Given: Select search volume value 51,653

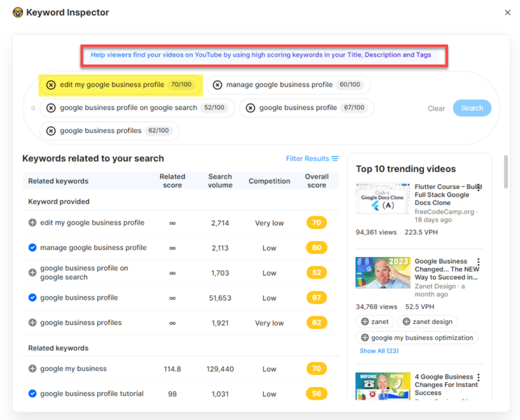Looking at the screenshot, I should tap(220, 298).
